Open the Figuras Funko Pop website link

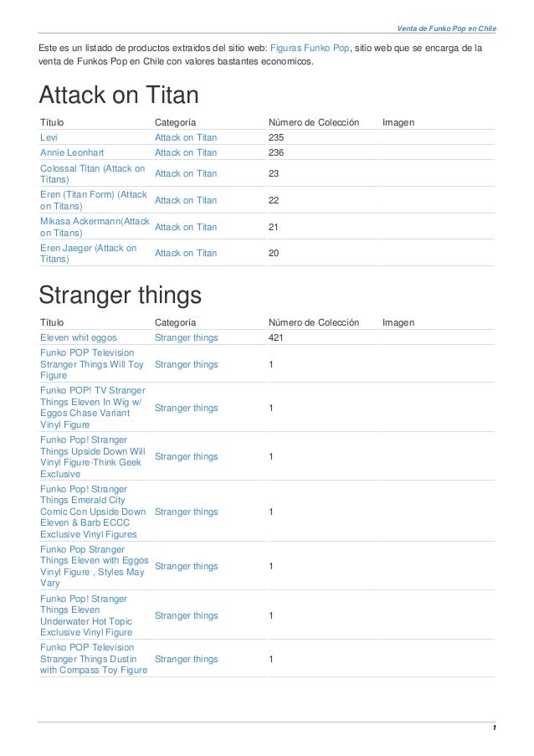point(310,49)
